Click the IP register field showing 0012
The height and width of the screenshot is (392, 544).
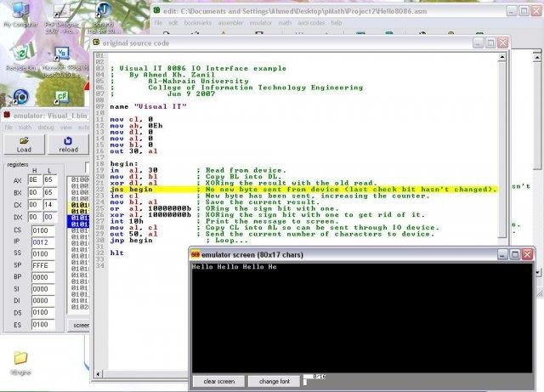[x=43, y=242]
